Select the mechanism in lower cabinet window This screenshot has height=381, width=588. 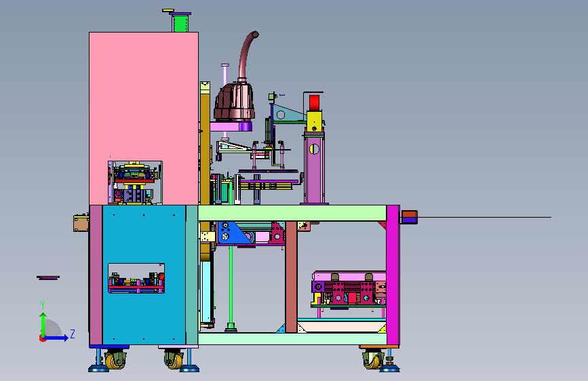click(x=136, y=278)
